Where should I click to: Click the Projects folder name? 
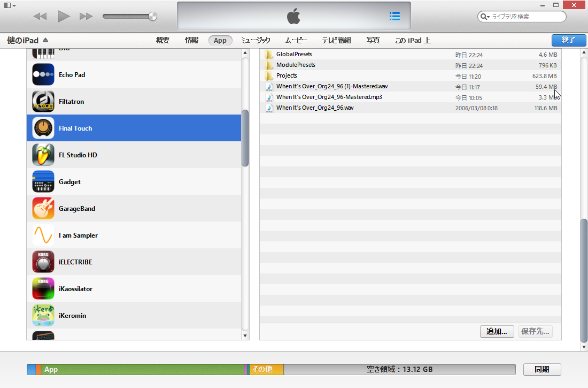tap(287, 75)
